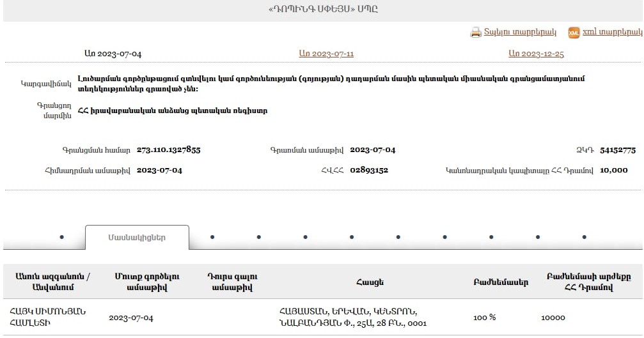
Task: Click the 100 % share cell
Action: coord(484,318)
